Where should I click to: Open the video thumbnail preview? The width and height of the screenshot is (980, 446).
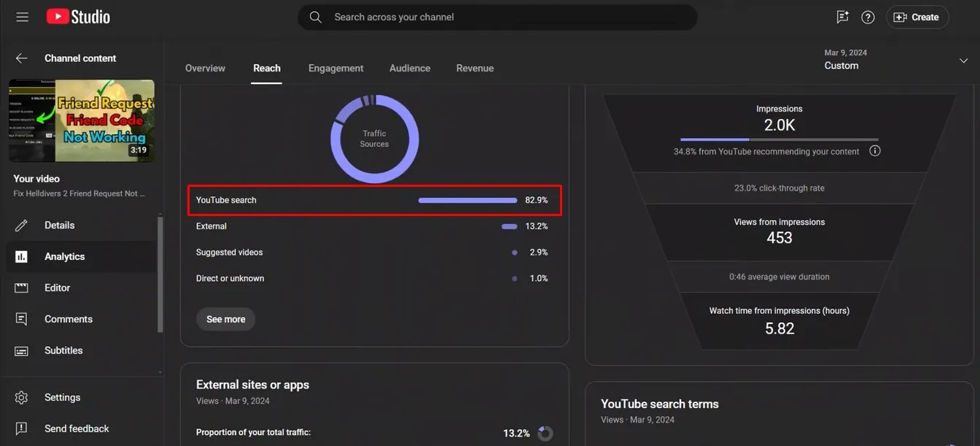(82, 120)
